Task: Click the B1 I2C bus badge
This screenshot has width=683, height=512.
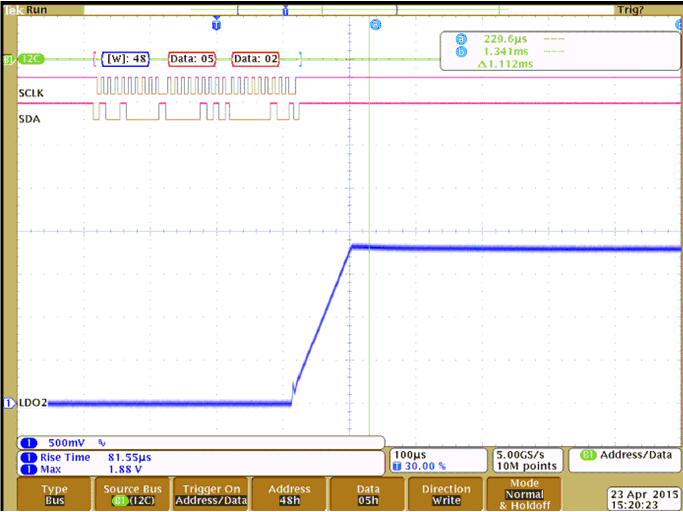Action: pyautogui.click(x=30, y=59)
